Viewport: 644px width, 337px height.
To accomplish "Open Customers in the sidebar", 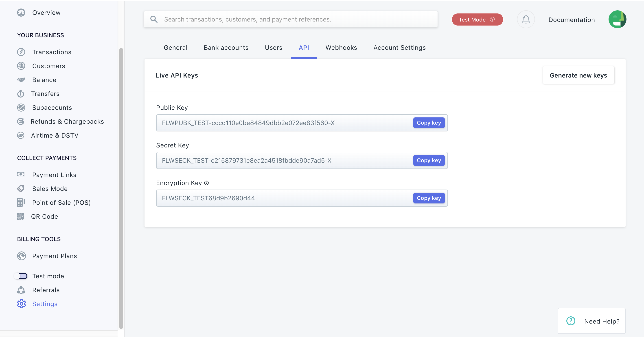I will pos(48,66).
